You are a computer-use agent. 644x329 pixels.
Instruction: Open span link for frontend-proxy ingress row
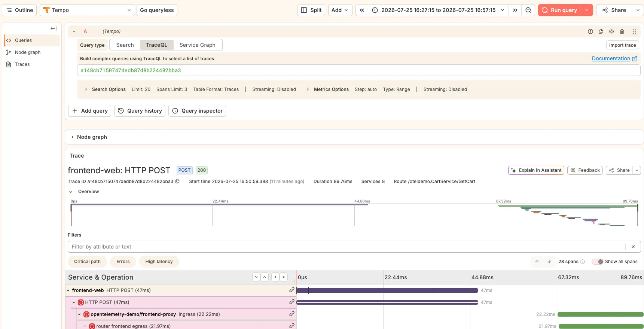click(x=292, y=314)
